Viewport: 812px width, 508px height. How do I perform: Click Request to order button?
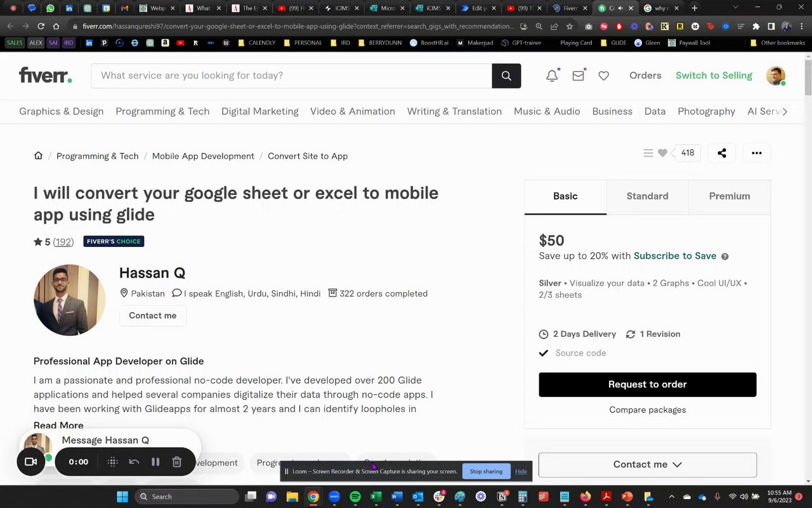pos(647,385)
